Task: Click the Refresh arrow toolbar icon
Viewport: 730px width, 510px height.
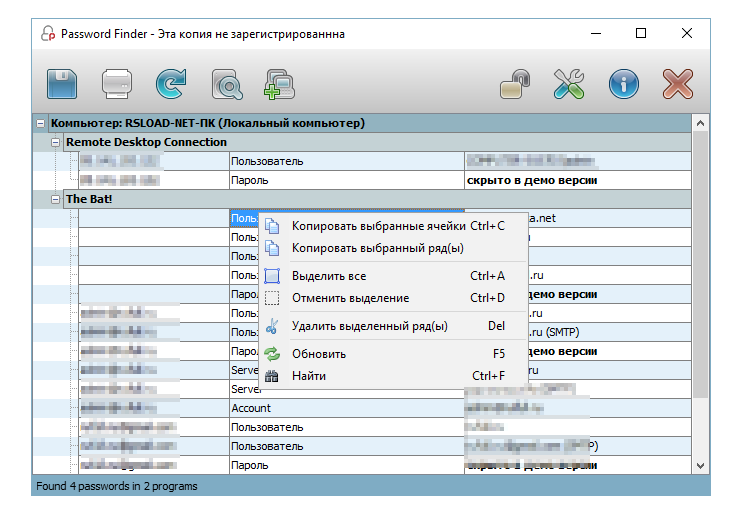Action: pyautogui.click(x=171, y=84)
